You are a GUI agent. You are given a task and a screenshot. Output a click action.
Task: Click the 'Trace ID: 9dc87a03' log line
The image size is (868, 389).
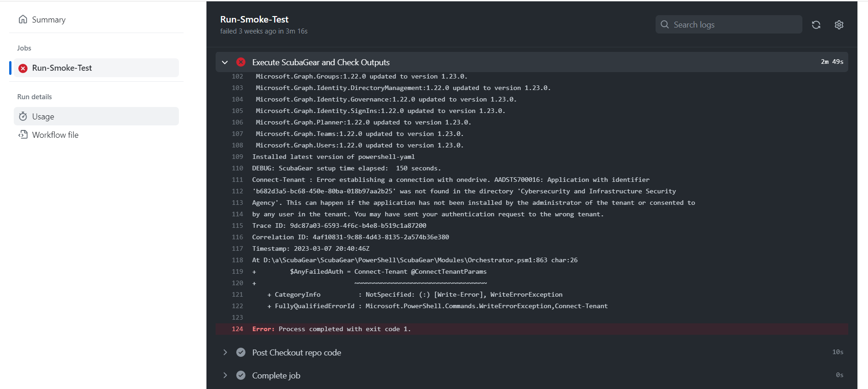(339, 226)
